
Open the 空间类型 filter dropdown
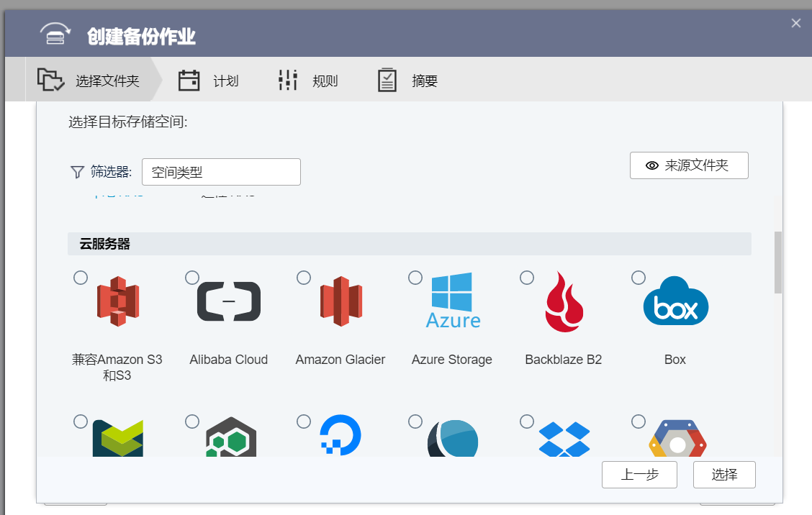pos(221,172)
